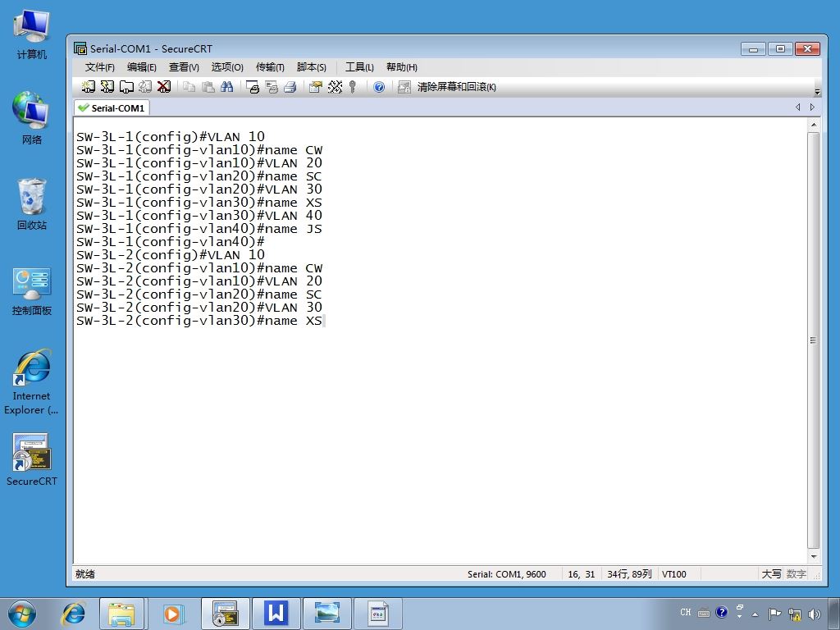Click the Reconnect toolbar icon

point(145,87)
